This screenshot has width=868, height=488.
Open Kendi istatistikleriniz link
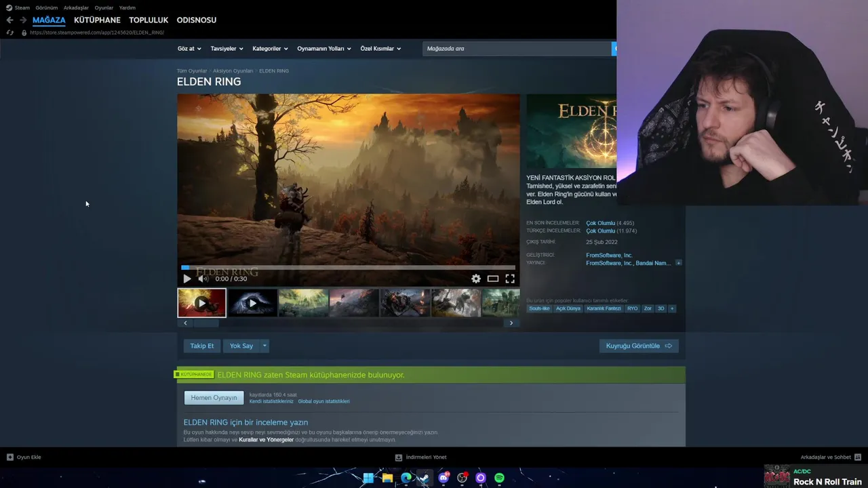[x=271, y=401]
